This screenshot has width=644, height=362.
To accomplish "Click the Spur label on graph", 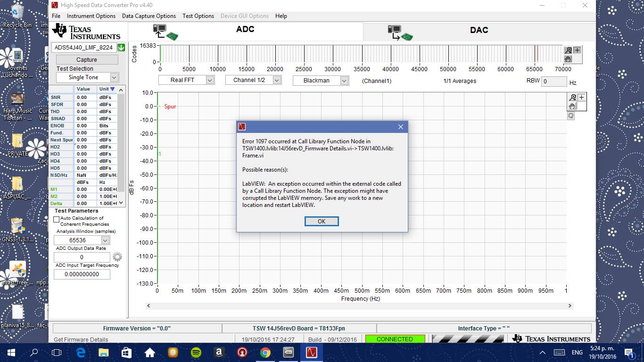I will point(170,107).
